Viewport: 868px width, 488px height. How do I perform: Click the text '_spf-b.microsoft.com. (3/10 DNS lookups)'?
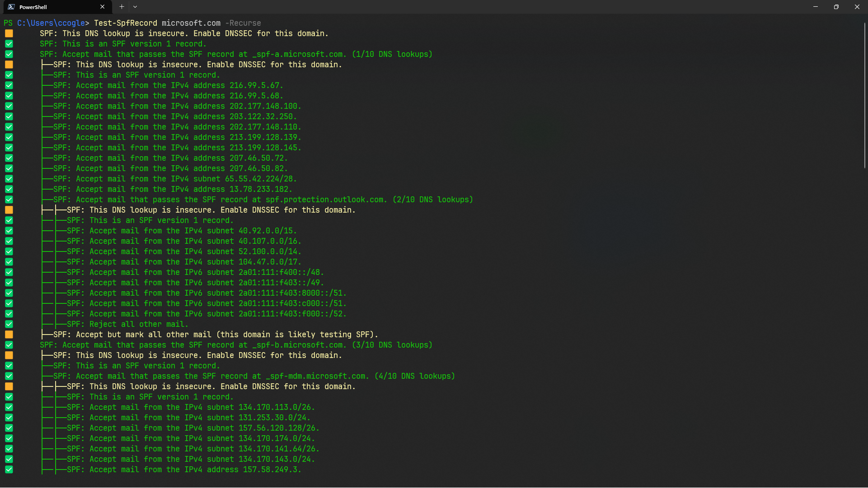click(x=342, y=345)
